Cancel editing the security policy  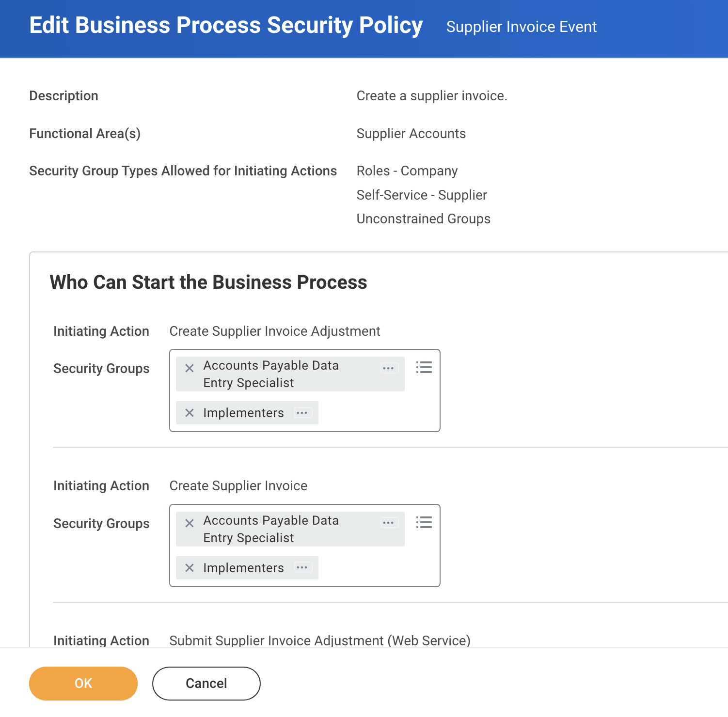[x=206, y=683]
